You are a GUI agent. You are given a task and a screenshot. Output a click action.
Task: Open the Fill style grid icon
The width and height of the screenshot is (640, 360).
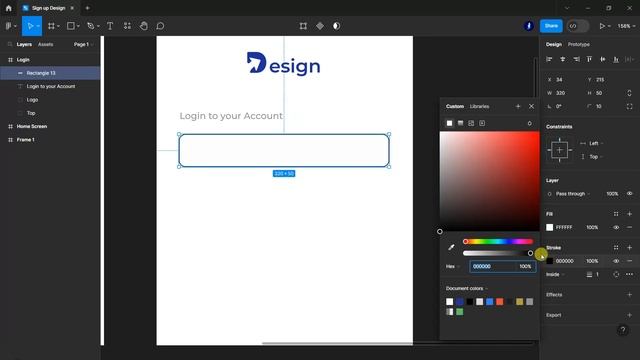(x=616, y=214)
